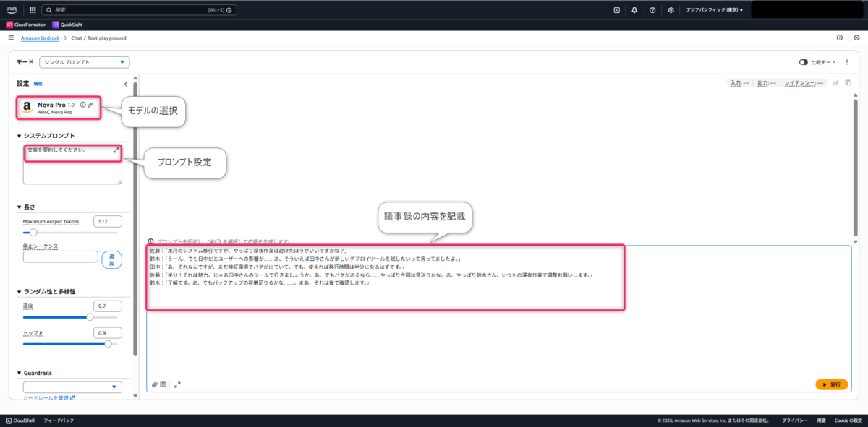Collapse the 長さ section
This screenshot has height=427, width=868.
[x=20, y=207]
